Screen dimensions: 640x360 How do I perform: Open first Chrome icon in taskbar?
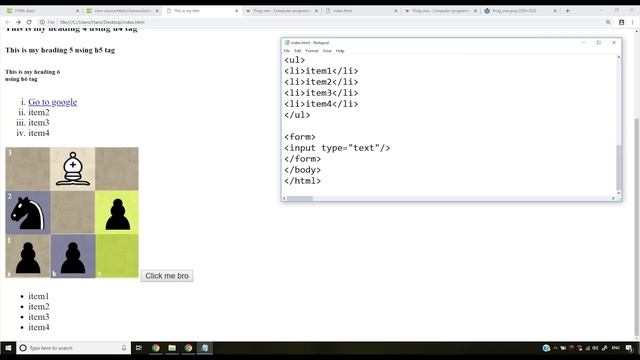[156, 348]
